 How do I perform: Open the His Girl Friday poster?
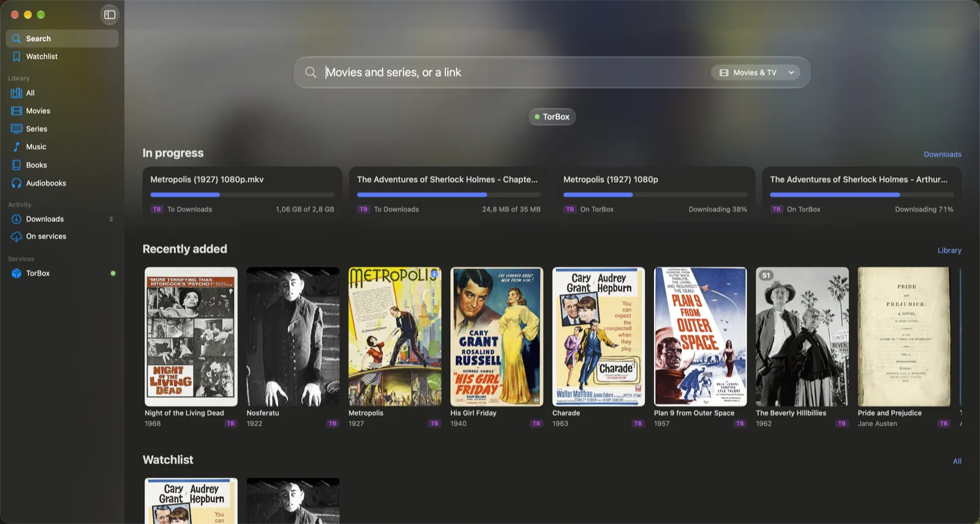pos(497,336)
